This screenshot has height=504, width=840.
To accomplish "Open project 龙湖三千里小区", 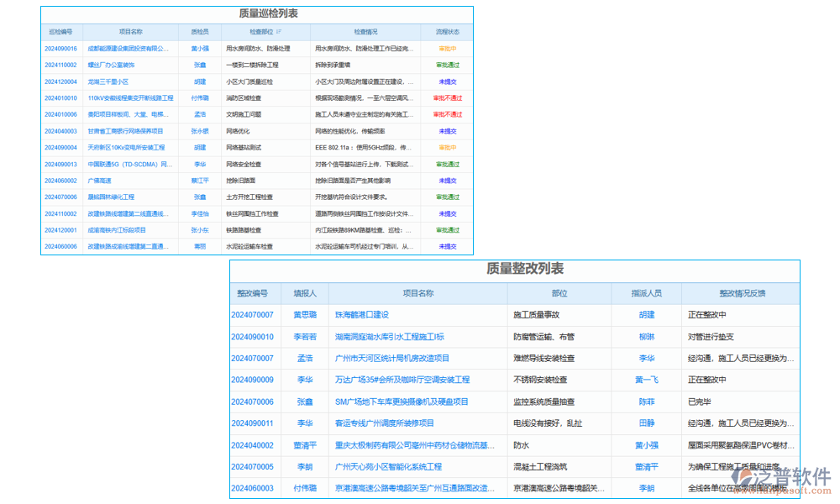I will 109,81.
